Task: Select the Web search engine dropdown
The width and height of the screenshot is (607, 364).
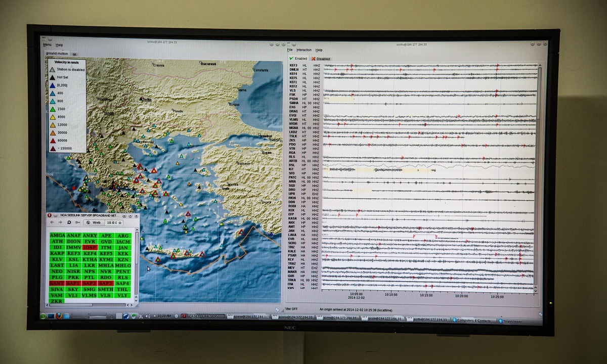Action: click(94, 222)
